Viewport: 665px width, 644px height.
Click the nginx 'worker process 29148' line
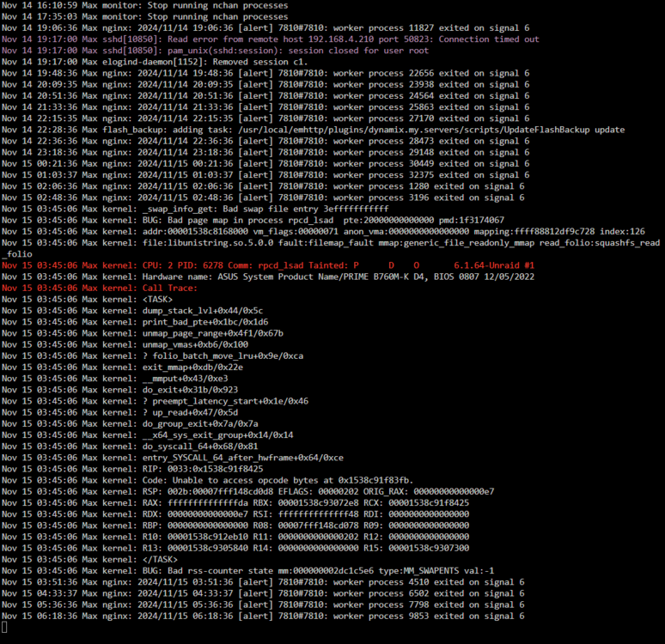click(x=265, y=152)
